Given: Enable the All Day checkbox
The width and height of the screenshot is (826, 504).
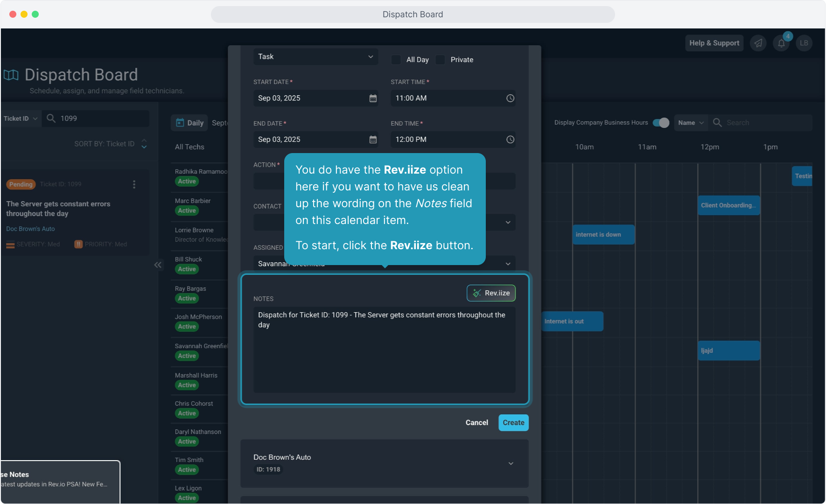Looking at the screenshot, I should [396, 60].
